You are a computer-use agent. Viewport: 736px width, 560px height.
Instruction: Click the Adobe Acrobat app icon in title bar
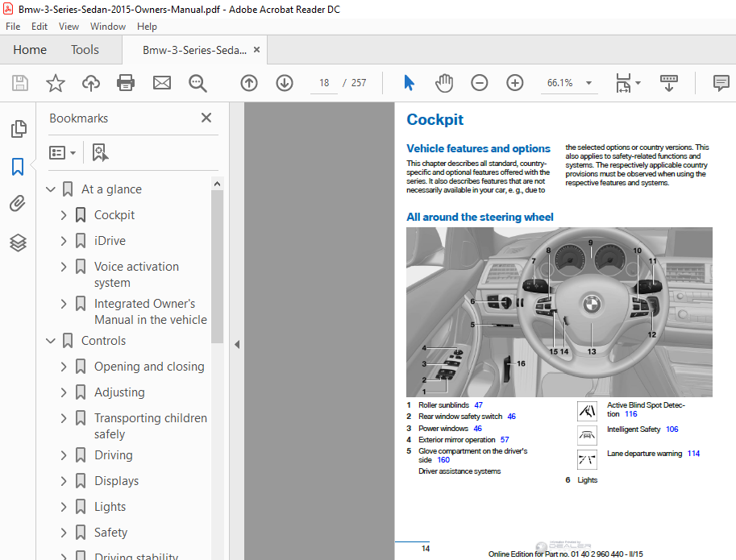pyautogui.click(x=8, y=9)
